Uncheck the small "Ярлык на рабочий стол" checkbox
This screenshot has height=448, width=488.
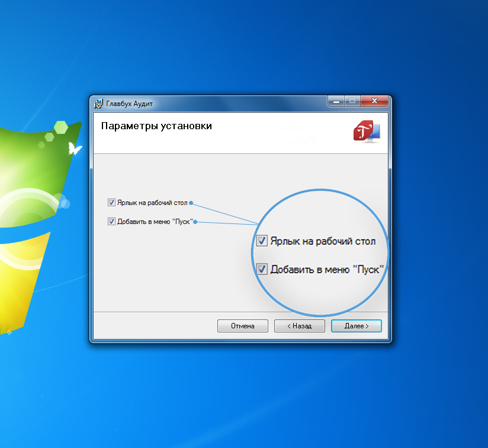pyautogui.click(x=111, y=203)
